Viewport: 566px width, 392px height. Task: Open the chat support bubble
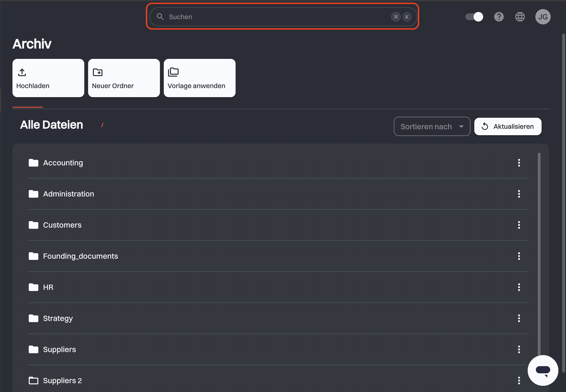pos(543,371)
